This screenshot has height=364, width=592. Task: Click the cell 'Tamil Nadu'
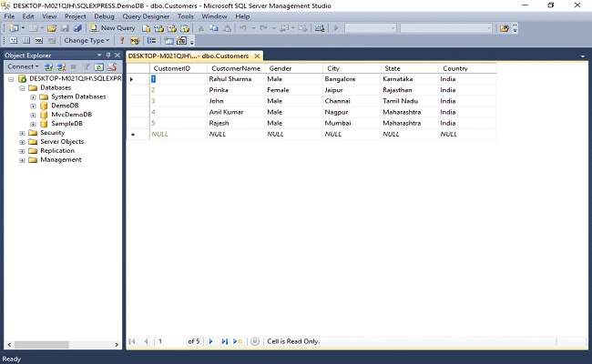[x=410, y=101]
